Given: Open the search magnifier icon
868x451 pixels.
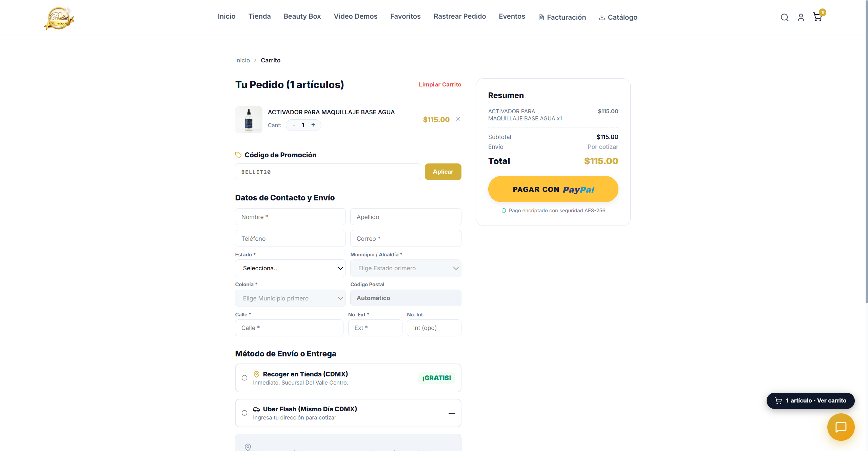Looking at the screenshot, I should point(785,18).
